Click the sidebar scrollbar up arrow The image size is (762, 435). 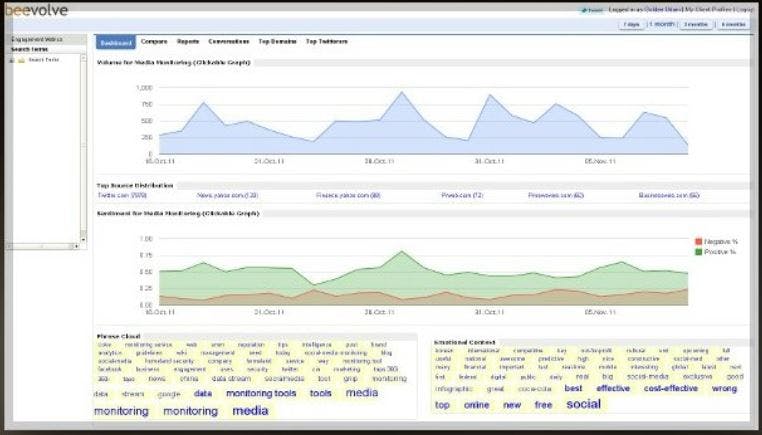[83, 58]
